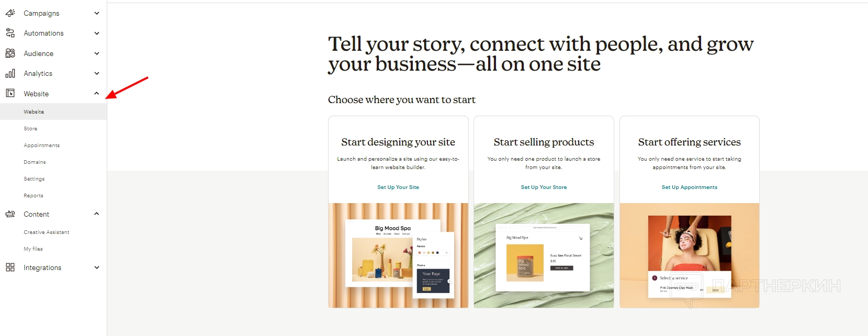The height and width of the screenshot is (336, 868).
Task: Collapse the Website section chevron
Action: click(96, 94)
